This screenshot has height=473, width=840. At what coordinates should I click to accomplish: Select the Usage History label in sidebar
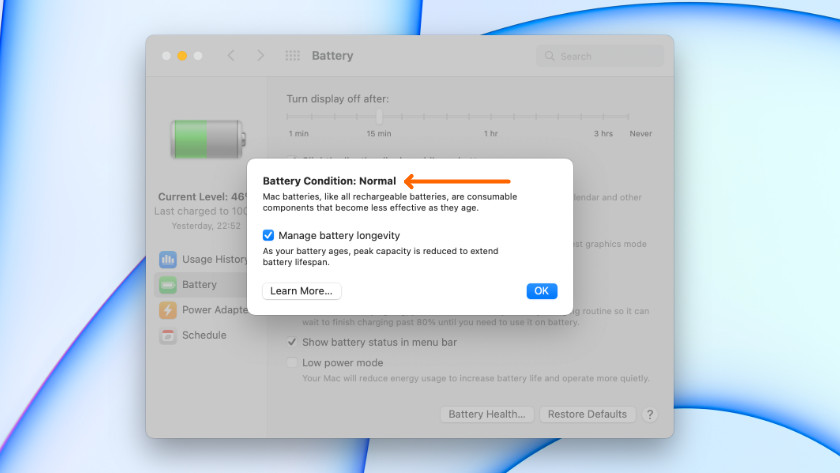click(214, 260)
